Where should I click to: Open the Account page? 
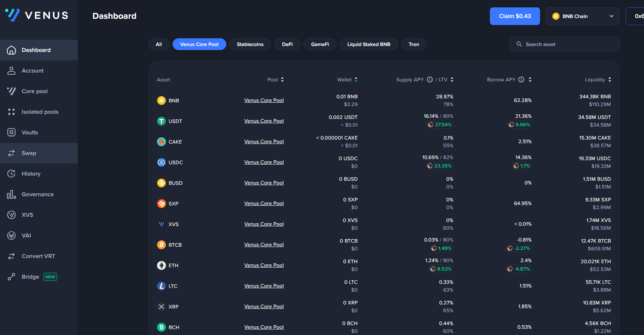(x=39, y=71)
